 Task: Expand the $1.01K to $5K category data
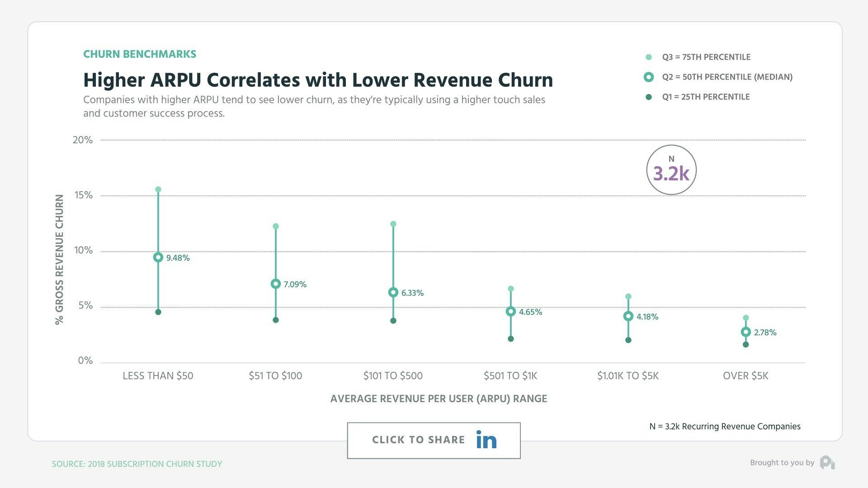pos(628,375)
